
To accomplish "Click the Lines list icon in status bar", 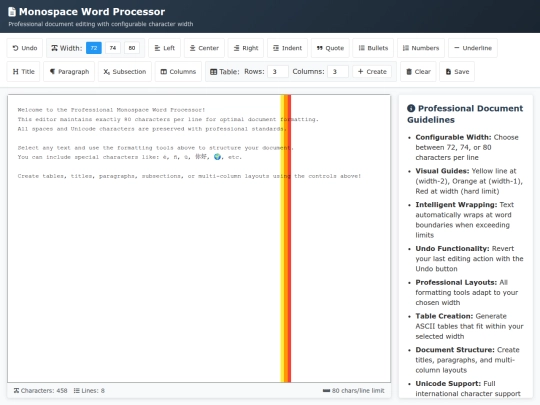I will pos(76,391).
